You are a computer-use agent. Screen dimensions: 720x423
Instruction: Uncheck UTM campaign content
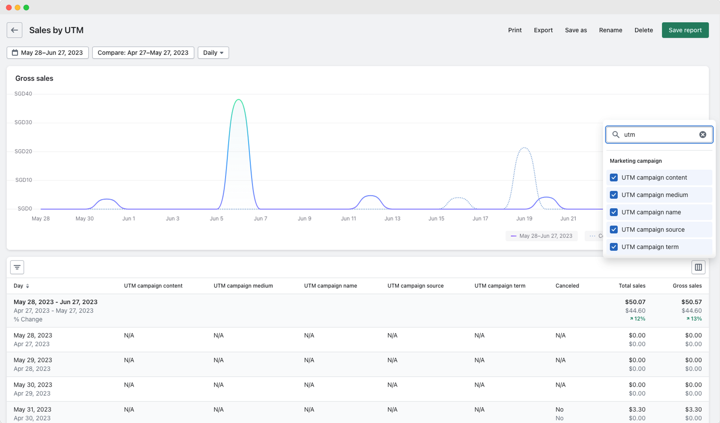pos(613,177)
